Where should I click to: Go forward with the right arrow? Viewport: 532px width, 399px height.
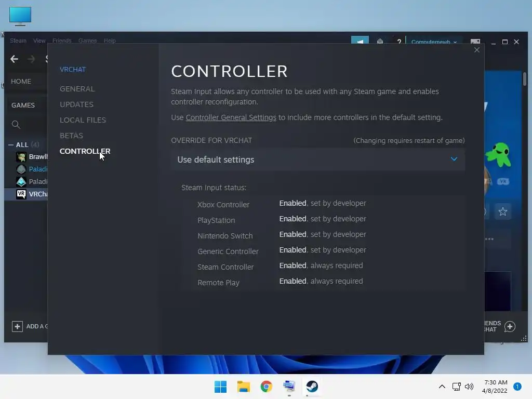(x=31, y=59)
